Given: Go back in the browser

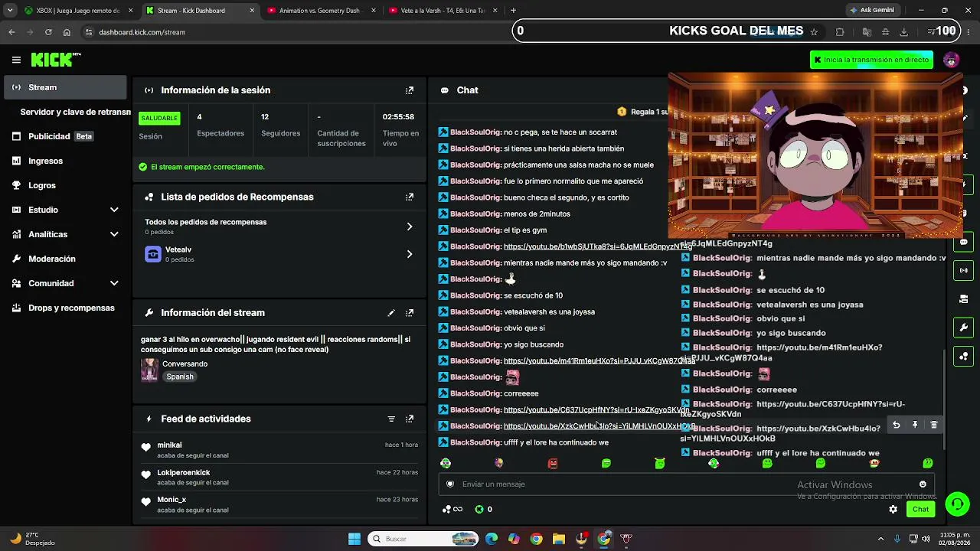Looking at the screenshot, I should [11, 32].
